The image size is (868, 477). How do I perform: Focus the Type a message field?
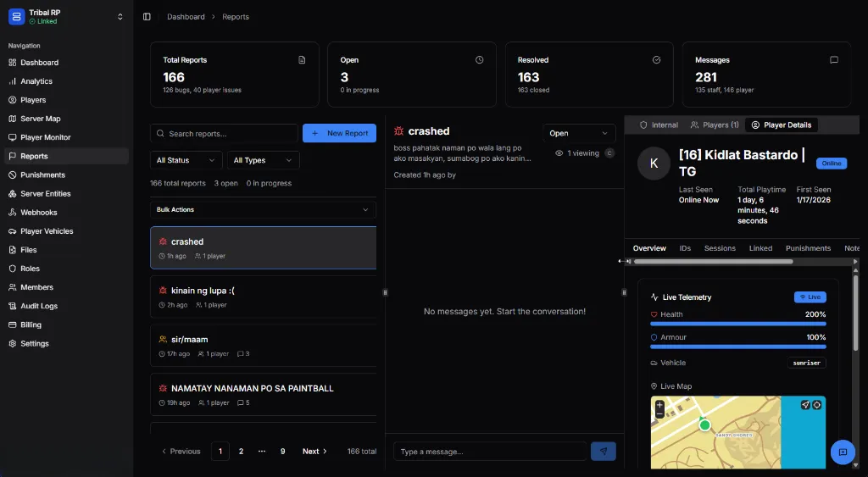pyautogui.click(x=490, y=452)
